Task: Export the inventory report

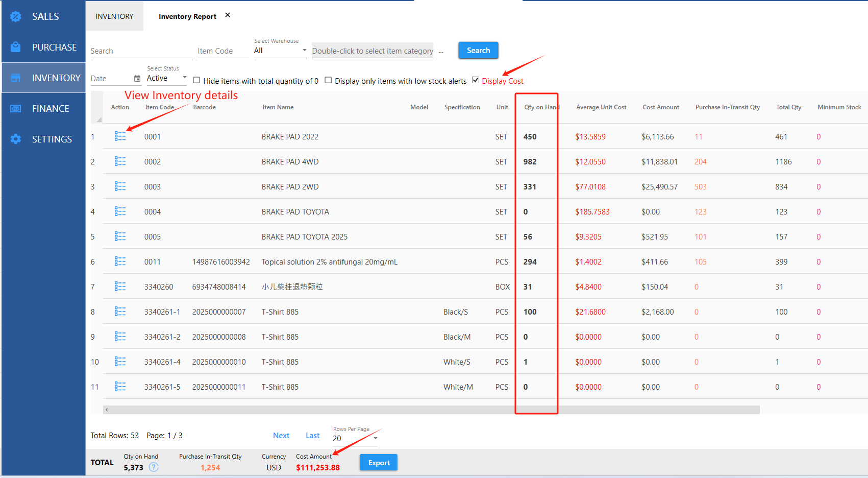Action: [378, 463]
